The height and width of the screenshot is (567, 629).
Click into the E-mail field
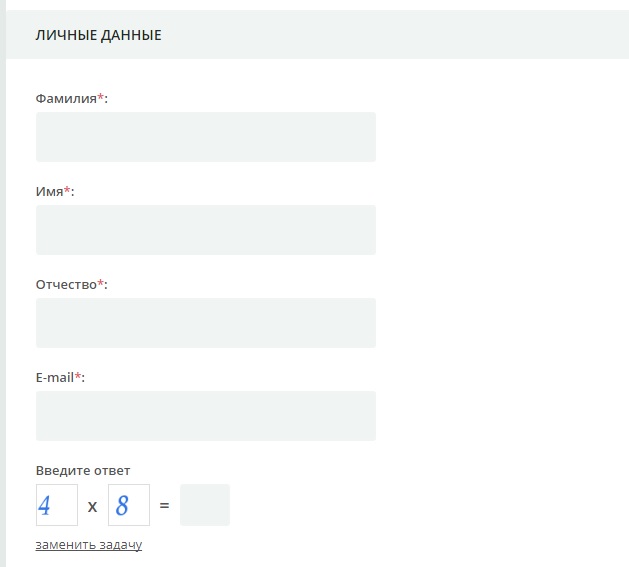coord(205,416)
